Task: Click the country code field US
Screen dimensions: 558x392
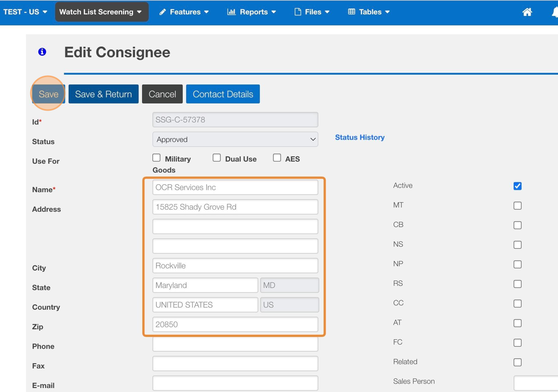Action: pyautogui.click(x=289, y=304)
